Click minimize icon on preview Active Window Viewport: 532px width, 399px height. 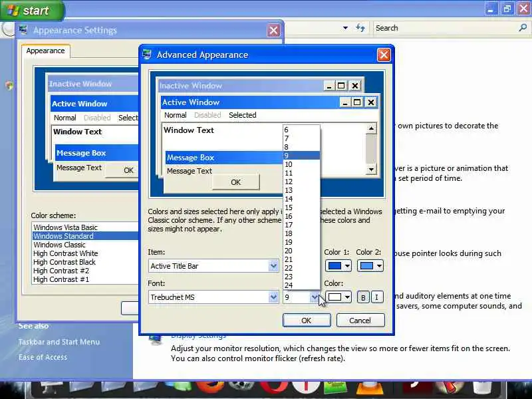344,102
